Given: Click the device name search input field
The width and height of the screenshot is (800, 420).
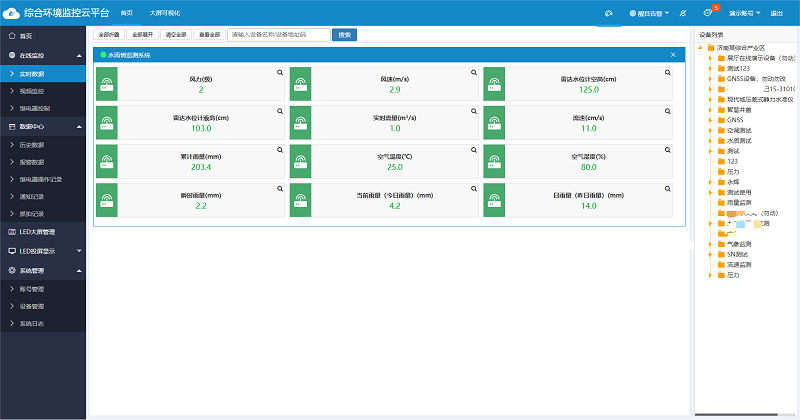Looking at the screenshot, I should point(278,34).
